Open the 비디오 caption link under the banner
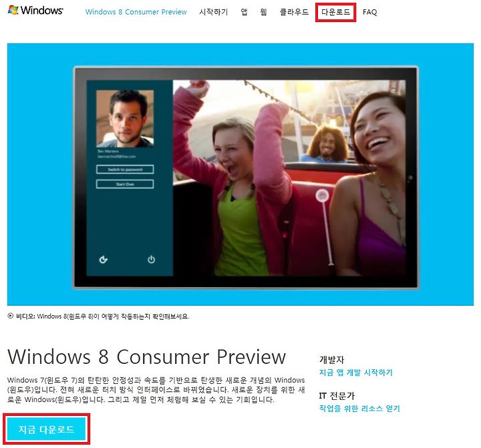The height and width of the screenshot is (448, 481). pyautogui.click(x=98, y=316)
